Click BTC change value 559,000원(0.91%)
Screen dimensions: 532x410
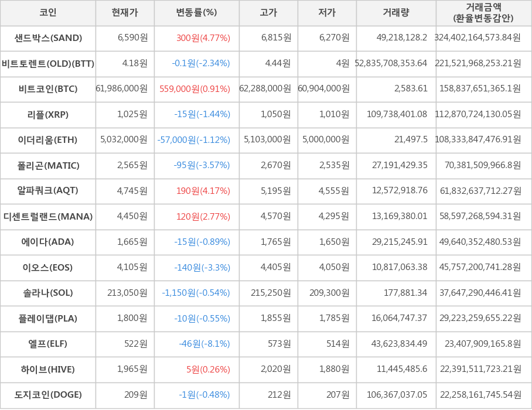pyautogui.click(x=195, y=89)
